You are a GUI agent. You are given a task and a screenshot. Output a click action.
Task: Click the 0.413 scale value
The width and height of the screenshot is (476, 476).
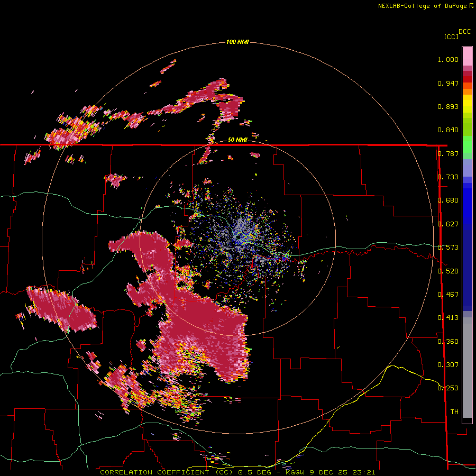(448, 318)
